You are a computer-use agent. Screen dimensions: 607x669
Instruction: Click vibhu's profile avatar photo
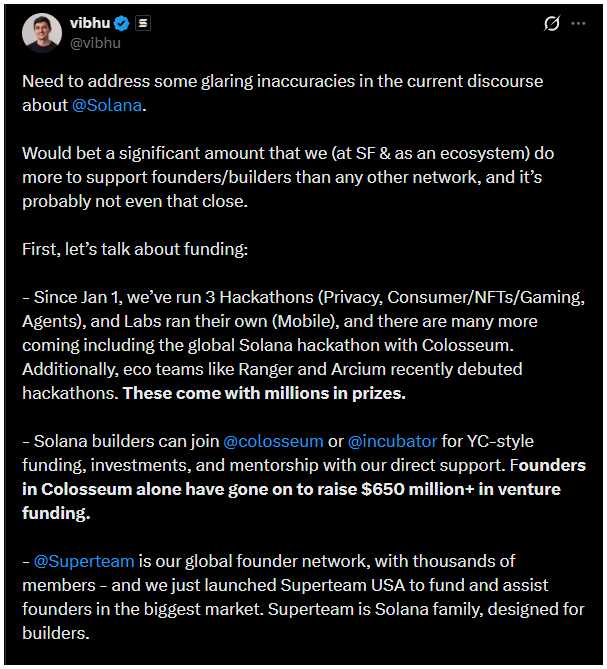(x=41, y=32)
